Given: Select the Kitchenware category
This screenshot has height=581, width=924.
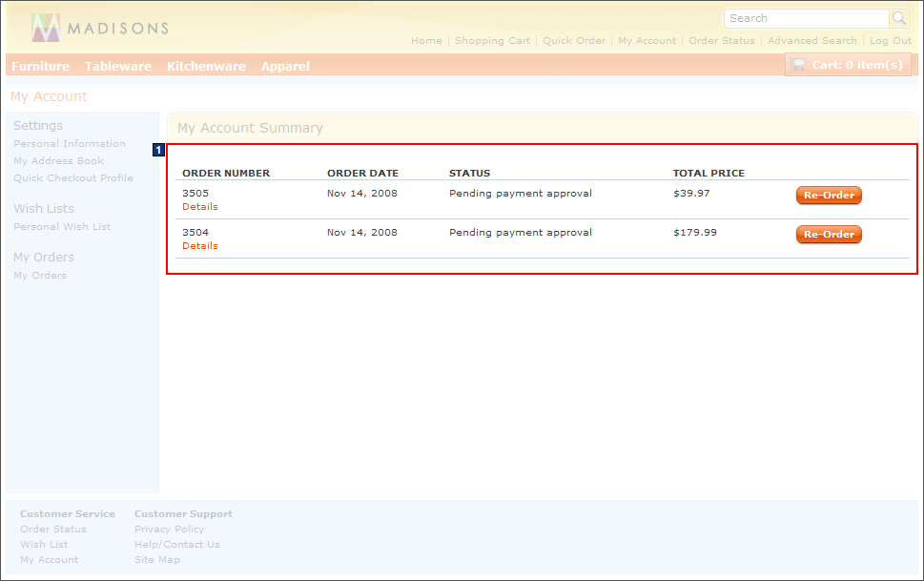Looking at the screenshot, I should [206, 66].
